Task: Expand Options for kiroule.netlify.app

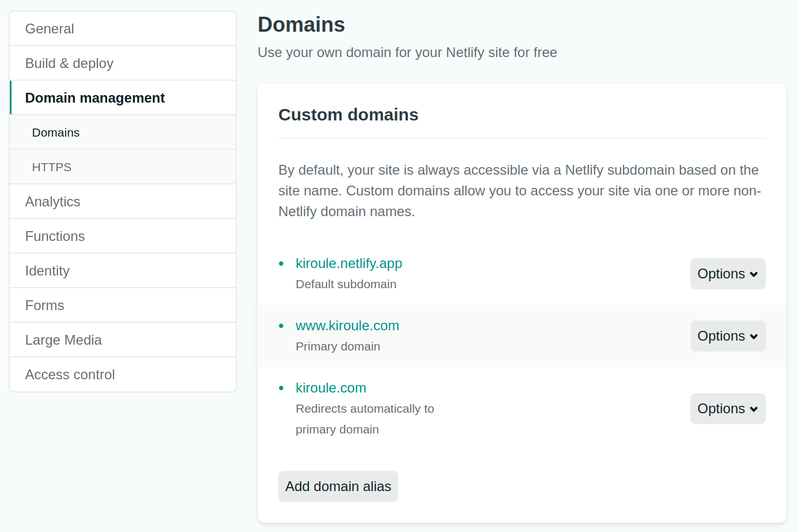Action: (728, 274)
